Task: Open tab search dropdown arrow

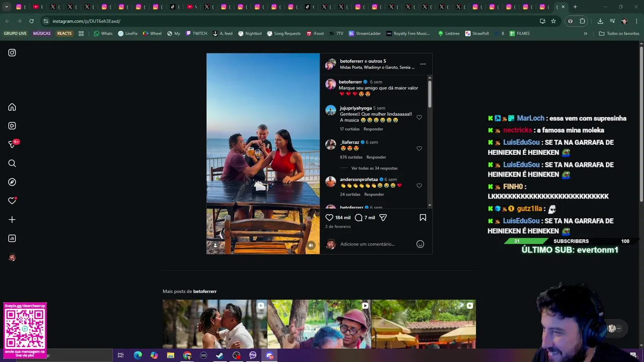Action: coord(7,7)
